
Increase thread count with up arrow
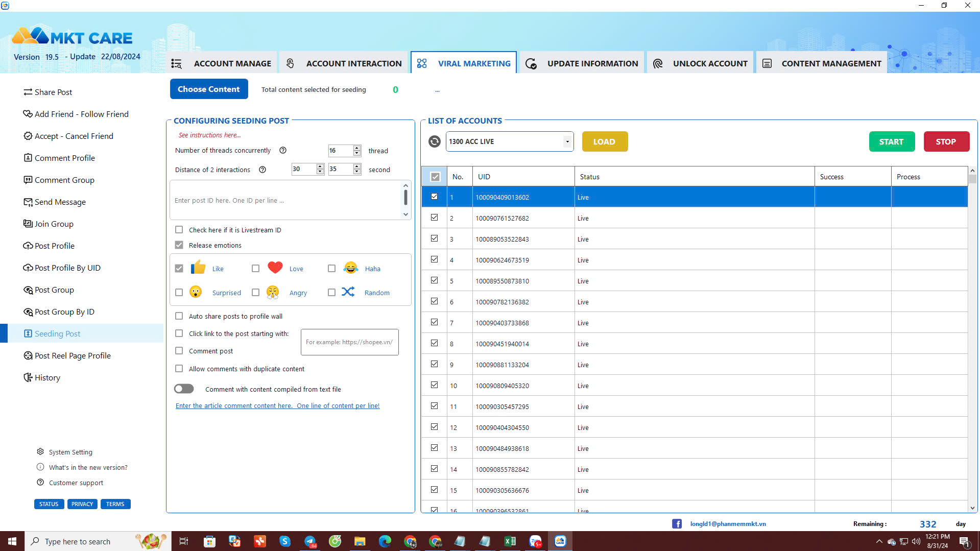(357, 148)
